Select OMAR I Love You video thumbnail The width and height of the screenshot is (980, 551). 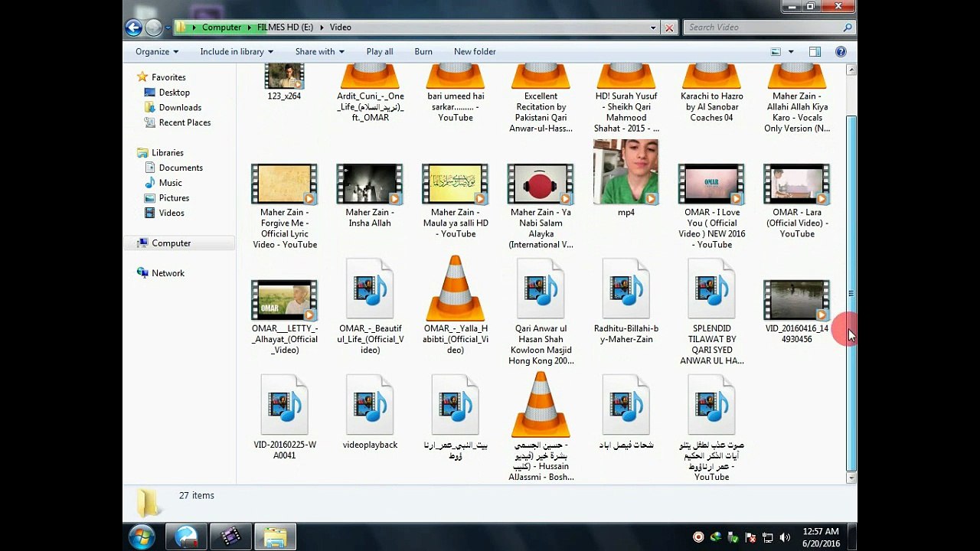point(711,184)
